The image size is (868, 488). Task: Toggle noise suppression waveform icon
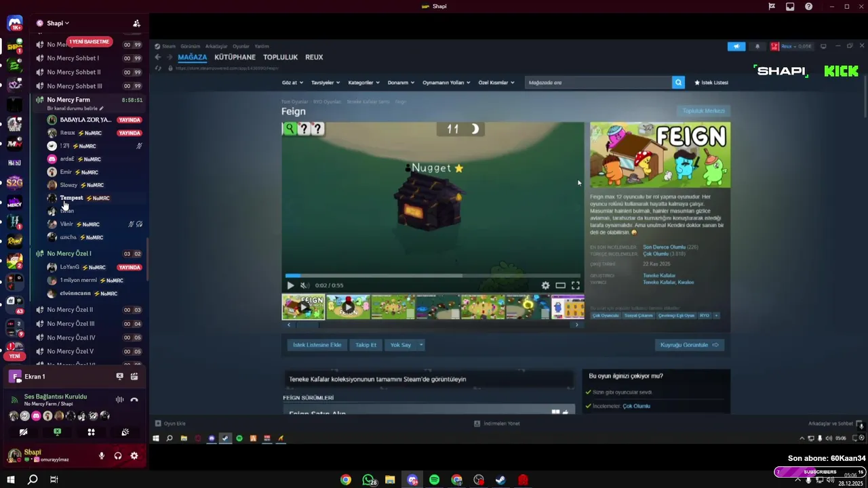[120, 400]
